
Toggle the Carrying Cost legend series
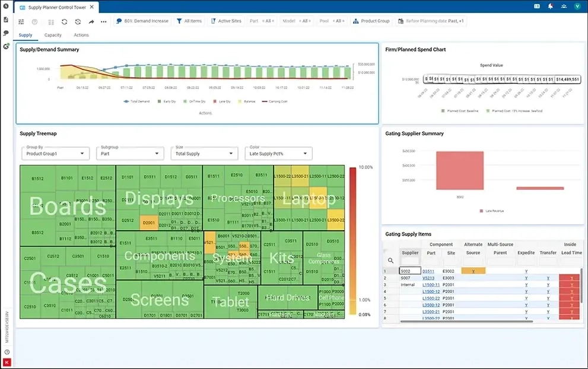pyautogui.click(x=275, y=101)
